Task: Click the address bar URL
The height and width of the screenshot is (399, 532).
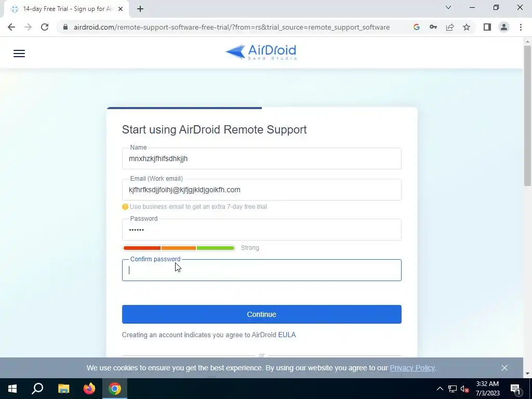Action: (231, 27)
